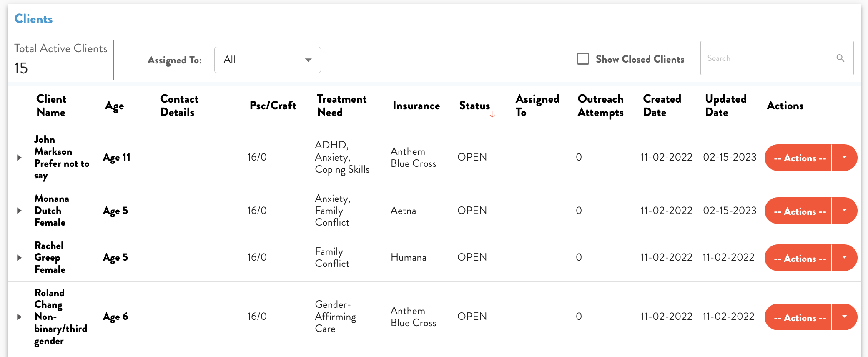Sort by Age column header
Viewport: 868px width, 357px height.
coord(114,106)
